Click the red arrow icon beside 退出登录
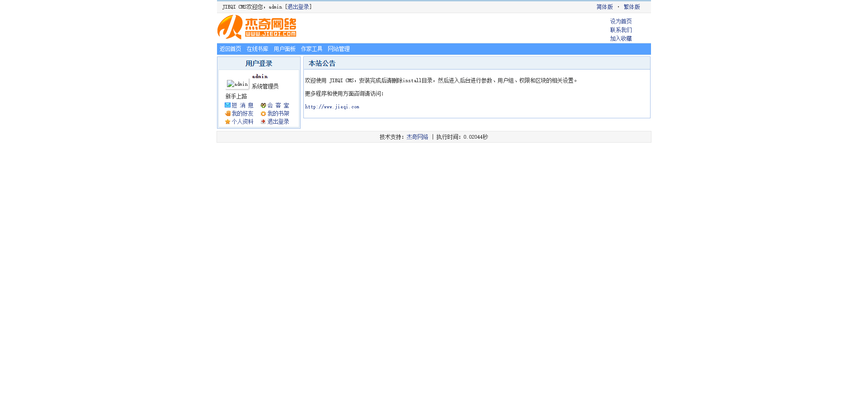This screenshot has height=415, width=868. [263, 122]
